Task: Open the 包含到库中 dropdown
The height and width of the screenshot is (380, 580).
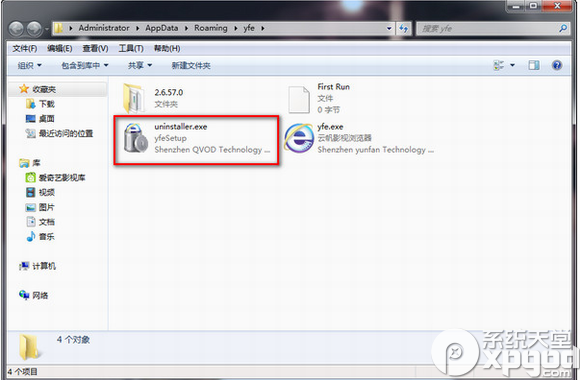Action: (85, 65)
